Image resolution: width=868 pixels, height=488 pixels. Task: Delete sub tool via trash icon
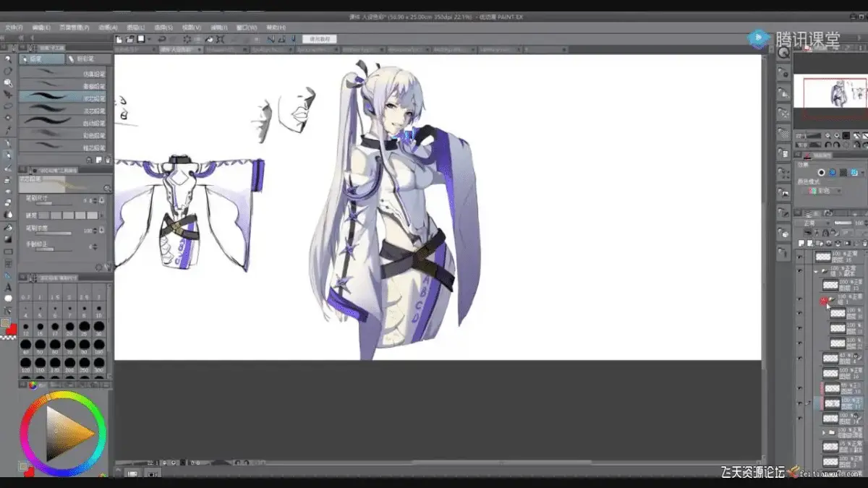(109, 159)
